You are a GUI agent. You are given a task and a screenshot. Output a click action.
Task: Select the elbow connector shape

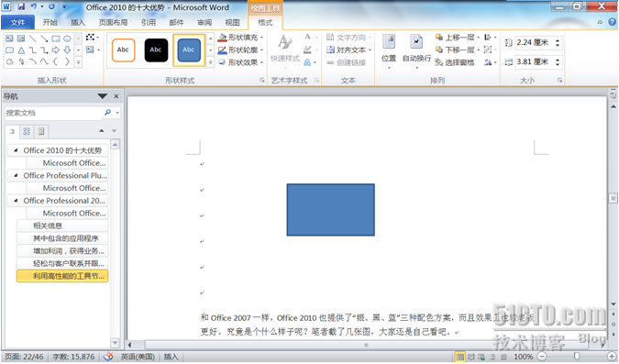tap(33, 50)
